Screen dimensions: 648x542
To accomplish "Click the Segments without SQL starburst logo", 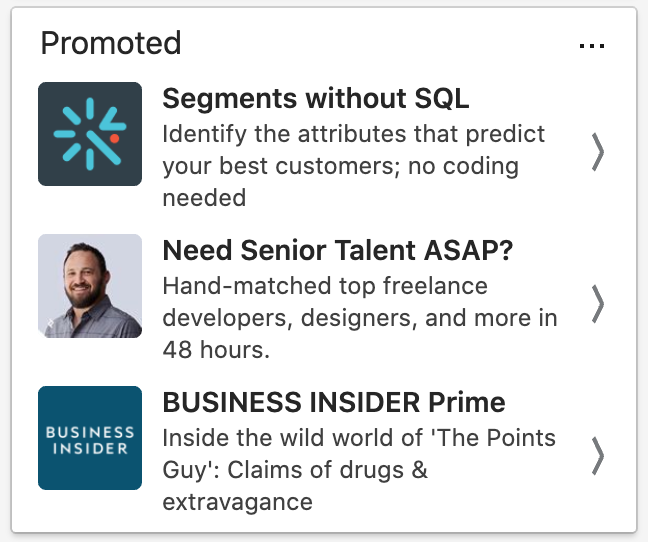I will click(90, 134).
